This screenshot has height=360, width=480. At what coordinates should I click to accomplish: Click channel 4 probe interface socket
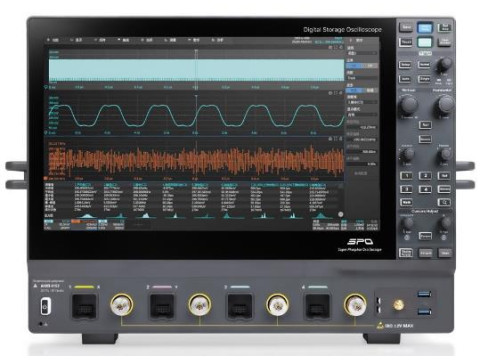318,306
